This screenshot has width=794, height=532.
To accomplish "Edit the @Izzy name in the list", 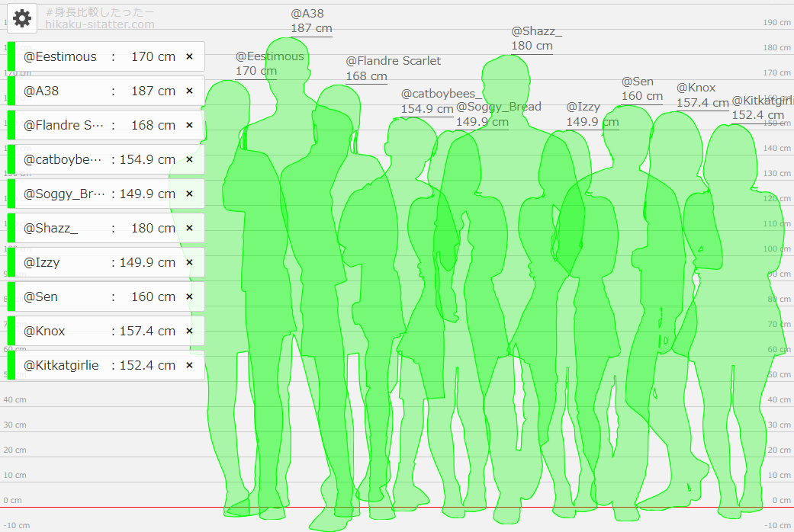I will [41, 262].
